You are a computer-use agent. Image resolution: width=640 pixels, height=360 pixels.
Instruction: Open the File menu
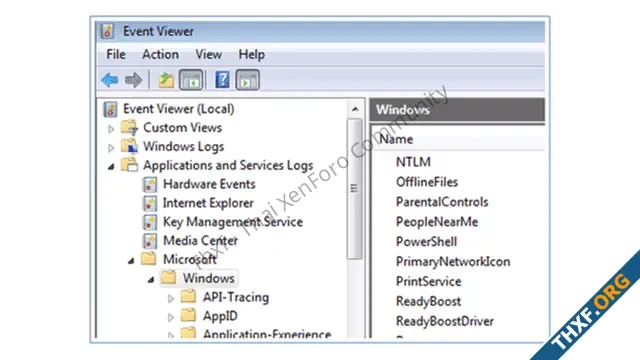[x=116, y=54]
